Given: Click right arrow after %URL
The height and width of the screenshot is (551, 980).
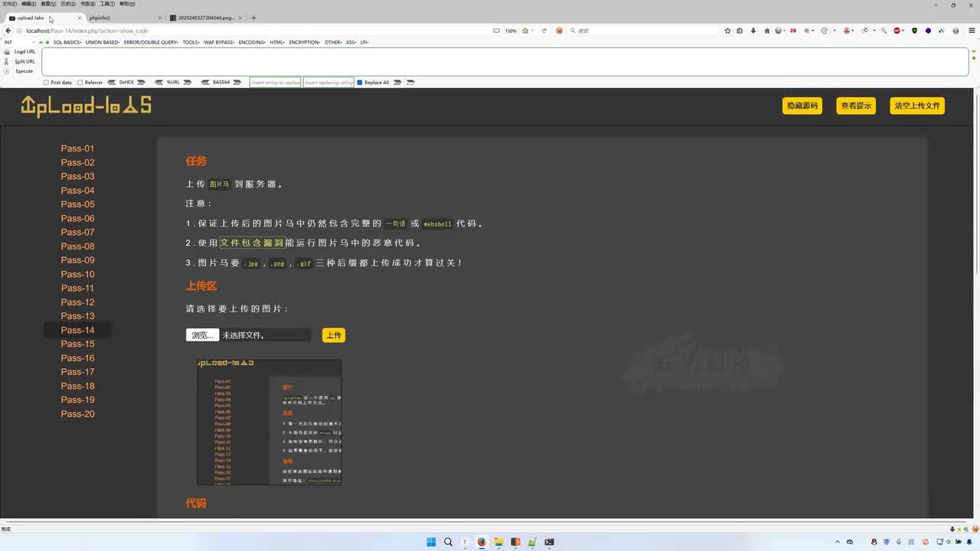Looking at the screenshot, I should click(187, 83).
